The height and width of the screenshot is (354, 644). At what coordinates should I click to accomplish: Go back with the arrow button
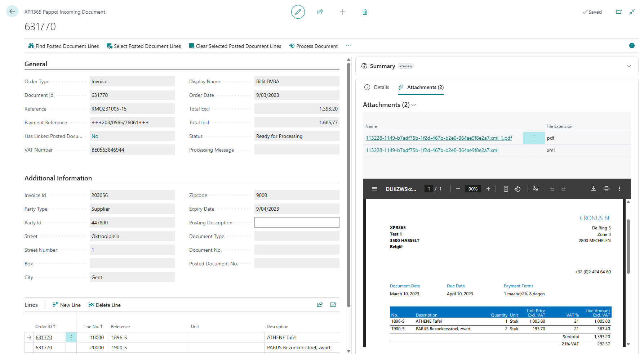(x=12, y=12)
